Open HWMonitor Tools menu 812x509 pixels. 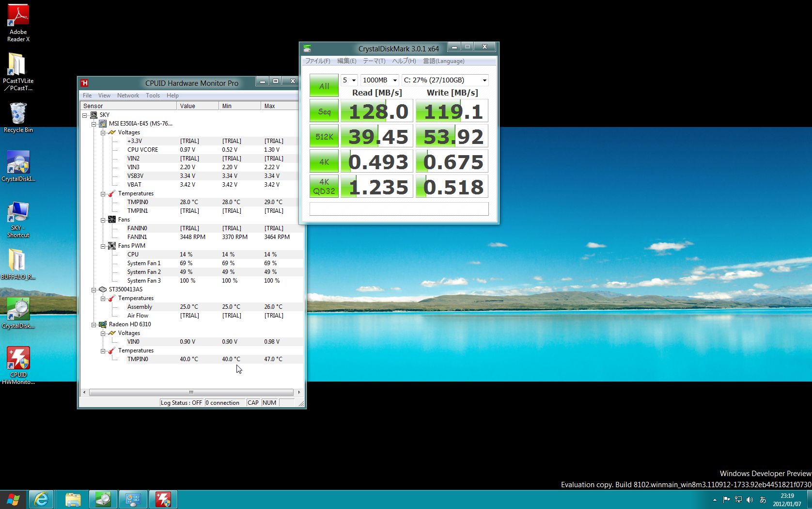pos(153,95)
